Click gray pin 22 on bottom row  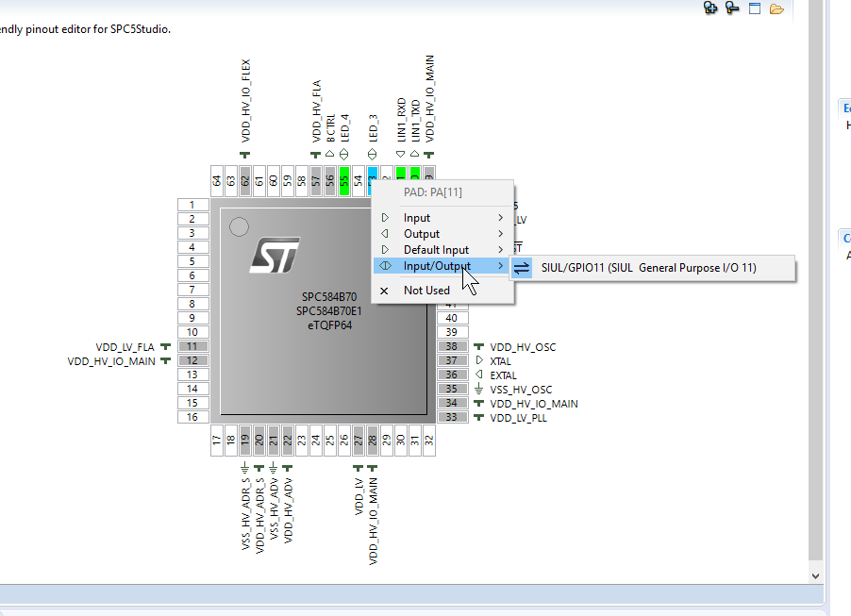click(288, 441)
